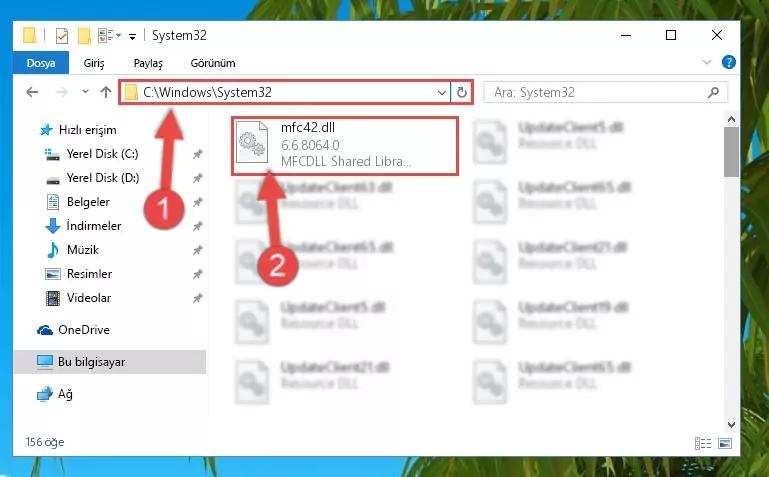Toggle pin next to Müzik

click(x=198, y=250)
